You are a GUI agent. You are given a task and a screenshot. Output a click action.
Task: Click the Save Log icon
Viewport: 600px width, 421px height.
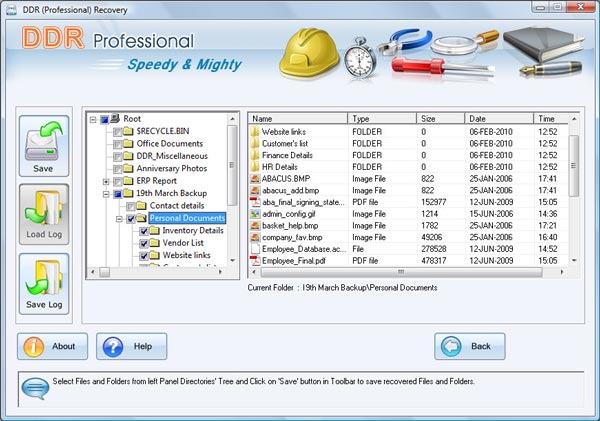point(44,276)
